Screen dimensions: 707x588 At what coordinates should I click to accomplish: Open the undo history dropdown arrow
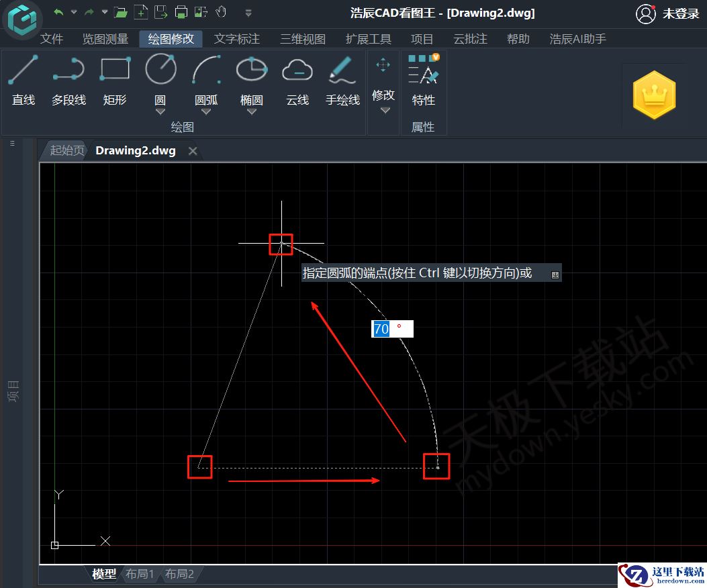pos(74,12)
